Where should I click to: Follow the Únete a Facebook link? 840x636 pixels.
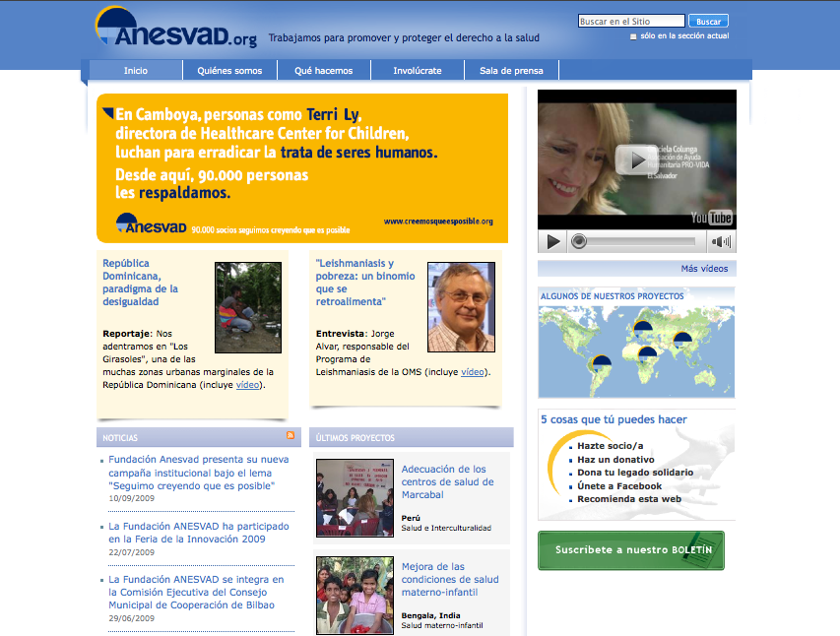point(619,486)
